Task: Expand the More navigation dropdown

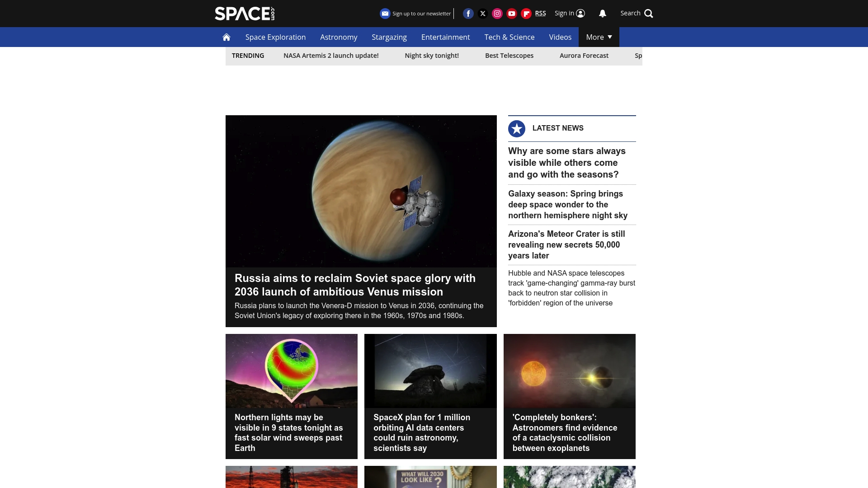Action: 599,38
